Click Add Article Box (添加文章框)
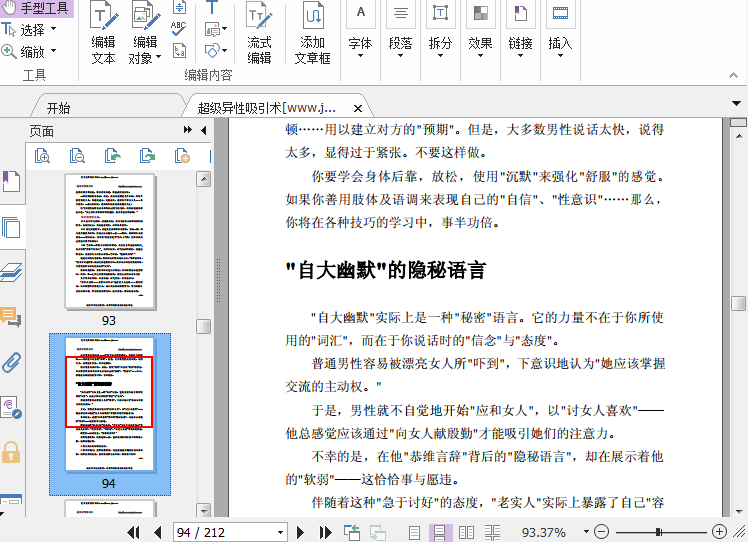Image resolution: width=748 pixels, height=542 pixels. pyautogui.click(x=312, y=33)
